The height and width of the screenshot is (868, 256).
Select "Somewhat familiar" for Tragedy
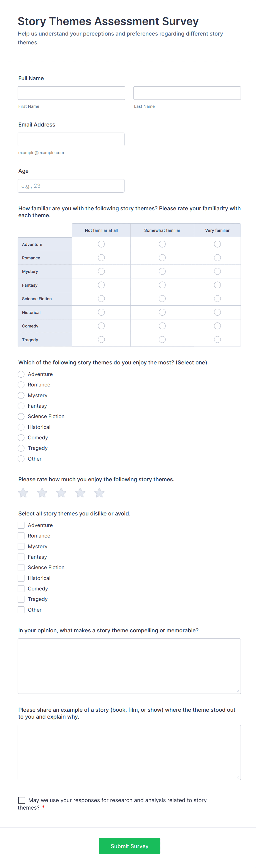162,339
